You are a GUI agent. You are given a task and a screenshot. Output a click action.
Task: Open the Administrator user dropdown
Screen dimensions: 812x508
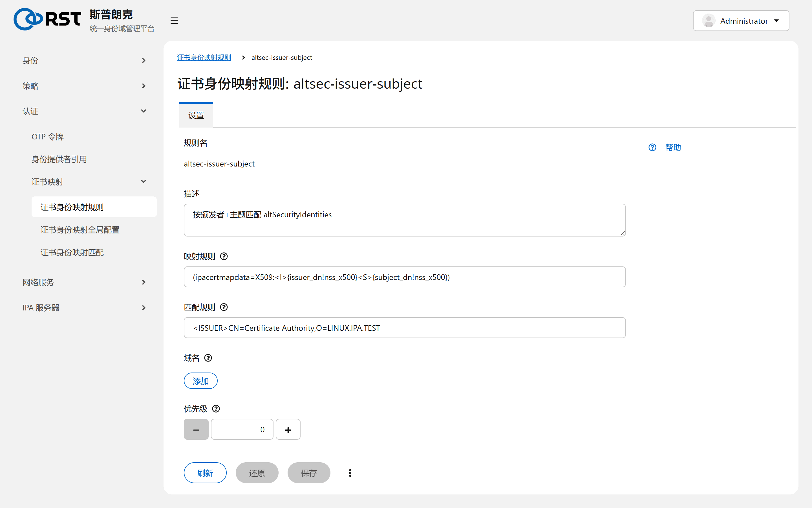pos(741,21)
